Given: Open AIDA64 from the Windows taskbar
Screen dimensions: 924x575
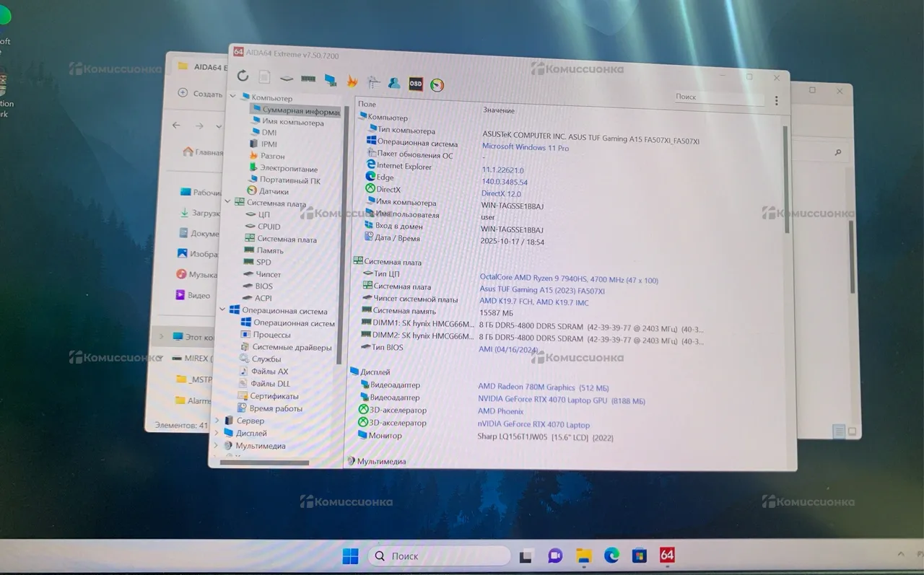Looking at the screenshot, I should [667, 556].
